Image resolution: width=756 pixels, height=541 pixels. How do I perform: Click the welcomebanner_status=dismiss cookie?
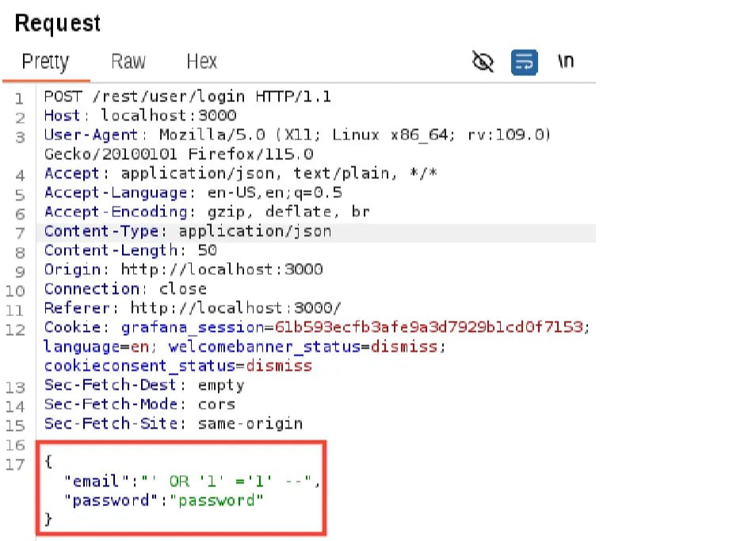tap(303, 347)
